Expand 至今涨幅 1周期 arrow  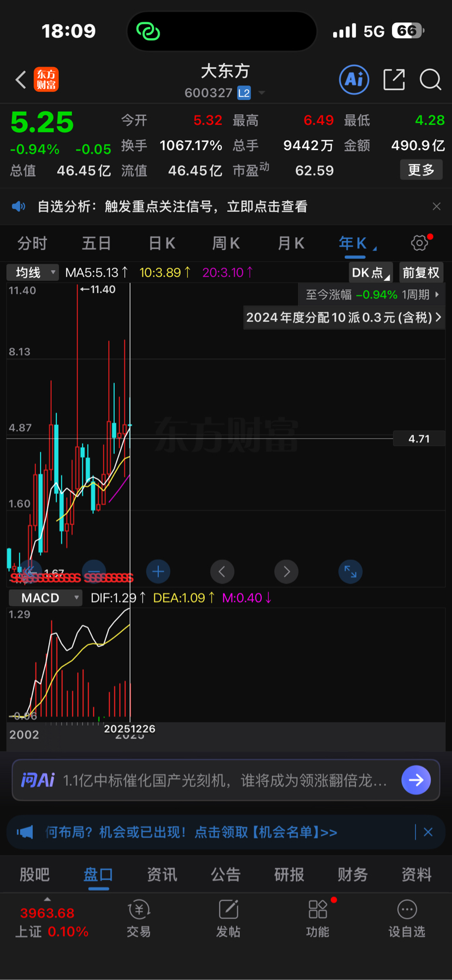[437, 294]
